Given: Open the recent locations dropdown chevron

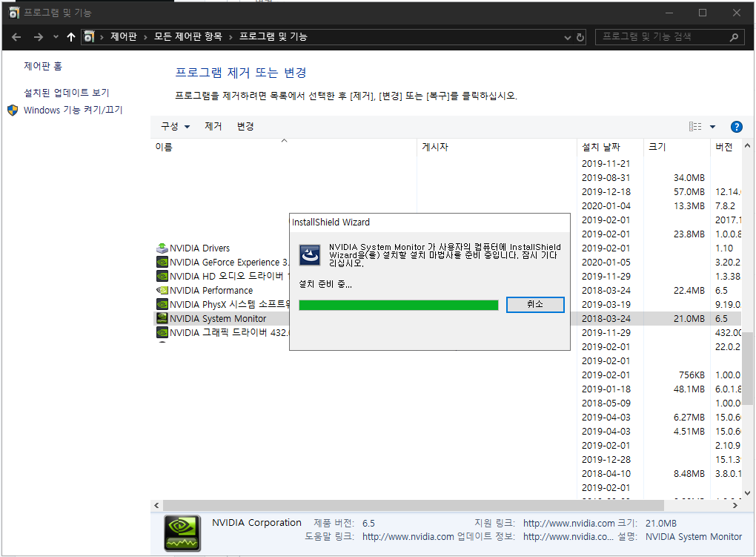Looking at the screenshot, I should tap(56, 36).
